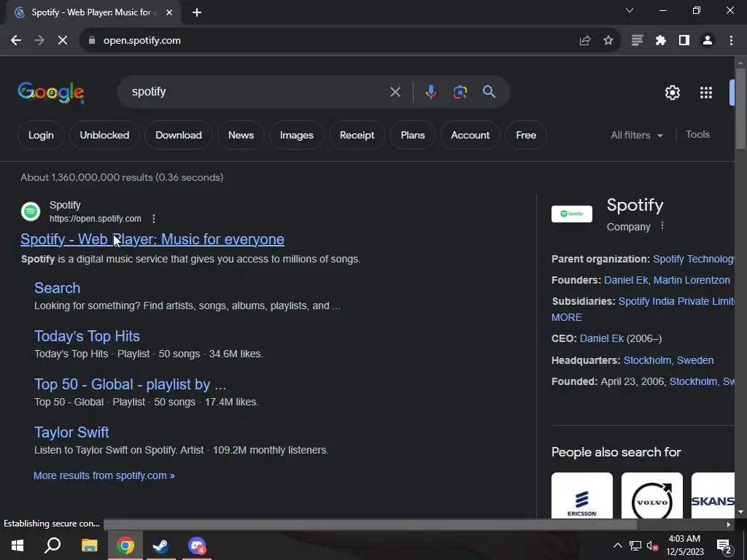747x560 pixels.
Task: Click the address bar URL open.spotify.com
Action: coord(142,41)
